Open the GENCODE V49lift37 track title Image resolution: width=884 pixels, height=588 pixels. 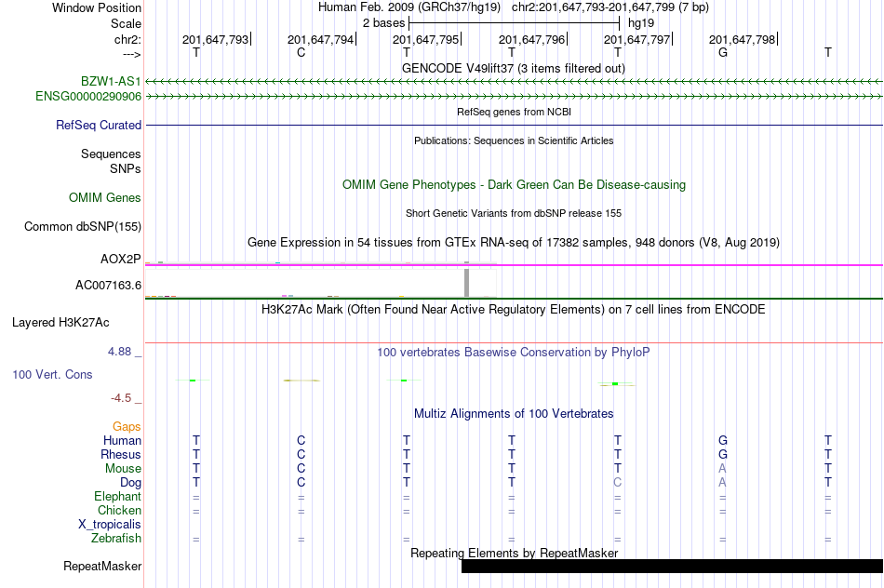(x=514, y=68)
